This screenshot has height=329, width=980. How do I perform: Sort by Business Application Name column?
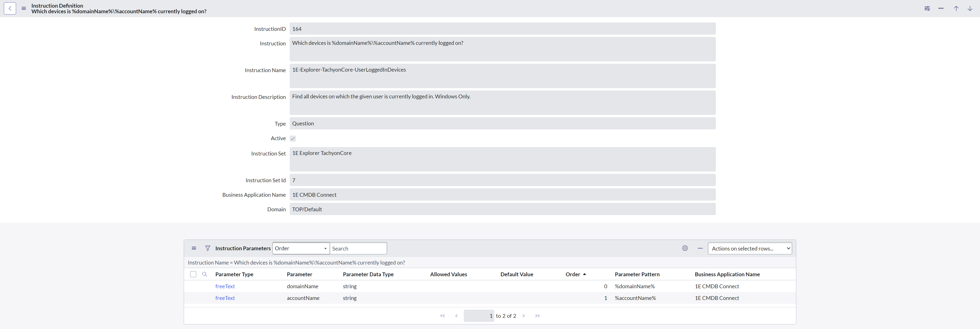[727, 274]
